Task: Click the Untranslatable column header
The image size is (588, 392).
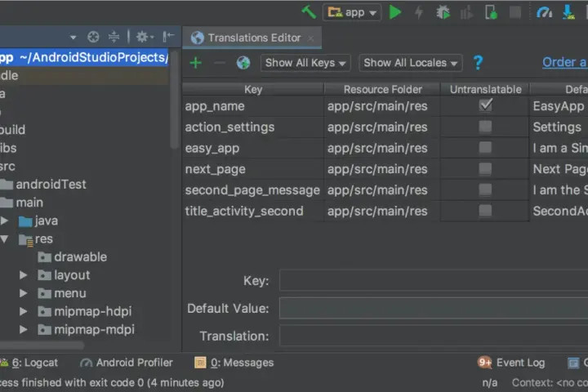Action: (485, 89)
